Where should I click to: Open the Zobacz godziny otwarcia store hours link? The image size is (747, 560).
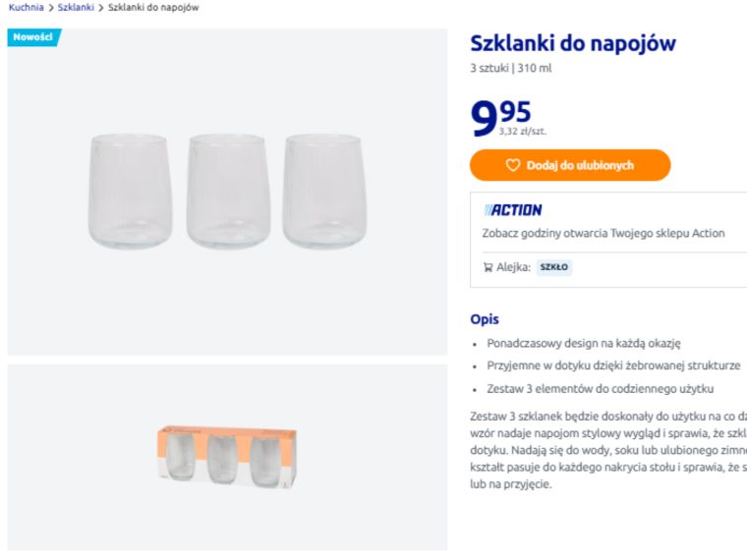[x=603, y=233]
